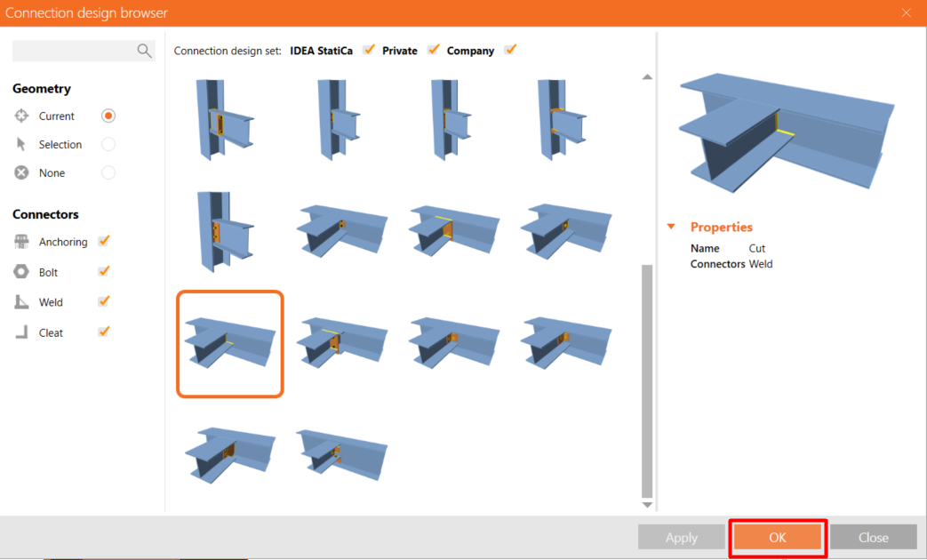Select the Selection geometry radio button

pos(108,144)
